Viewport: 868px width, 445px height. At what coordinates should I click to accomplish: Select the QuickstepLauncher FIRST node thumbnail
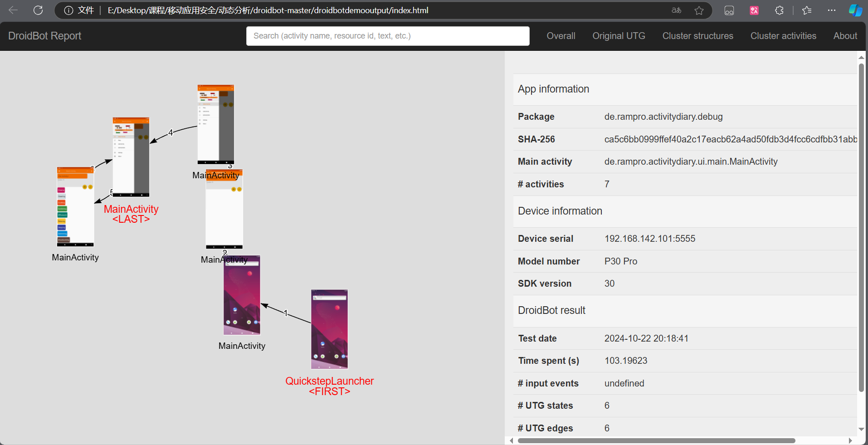[x=329, y=329]
